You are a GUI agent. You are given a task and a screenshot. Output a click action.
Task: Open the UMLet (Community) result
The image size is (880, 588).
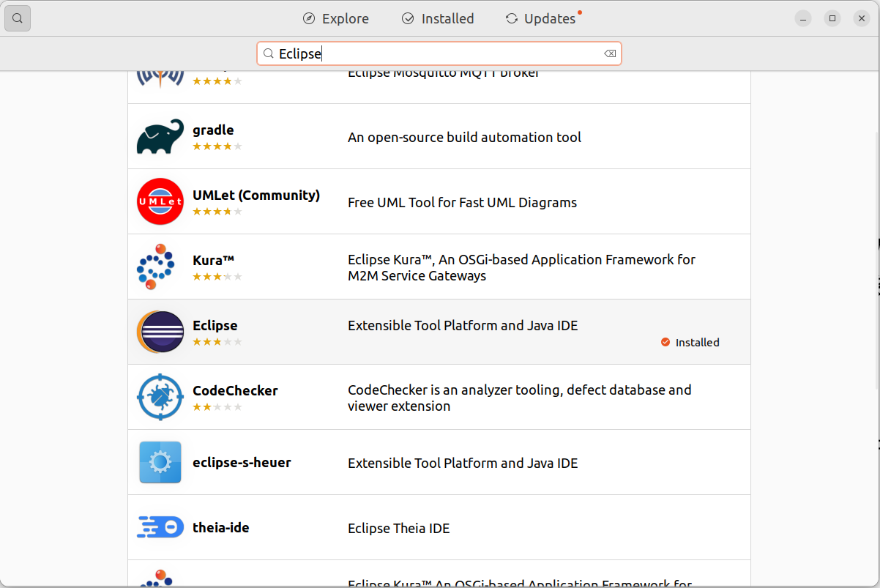[256, 196]
